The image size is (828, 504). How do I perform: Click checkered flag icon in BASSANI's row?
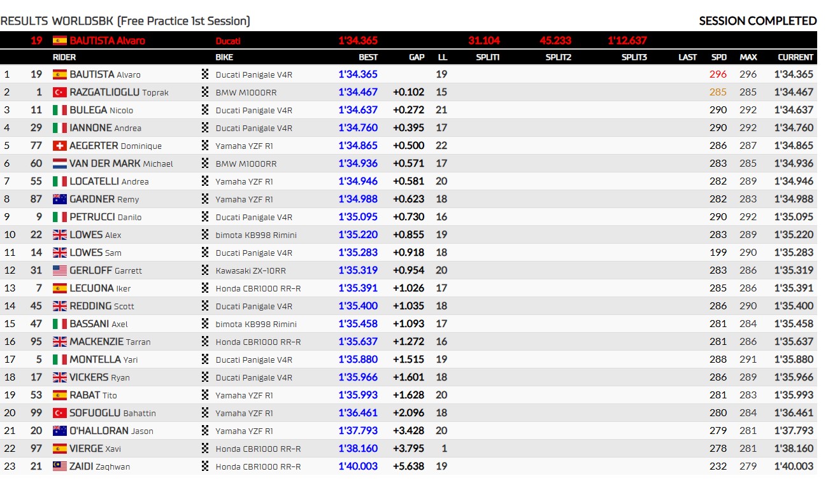click(205, 324)
